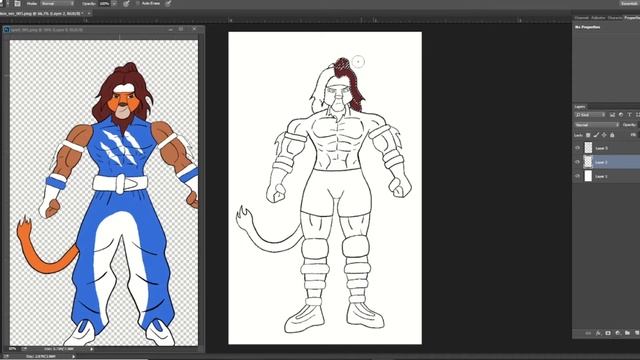Filter layers by type layers icon
The image size is (640, 360).
[x=629, y=115]
